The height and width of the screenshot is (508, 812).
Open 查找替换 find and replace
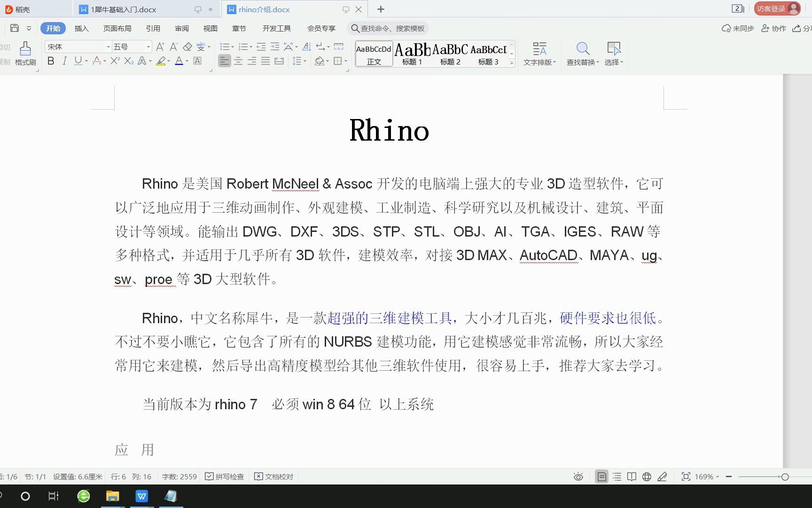click(x=583, y=54)
